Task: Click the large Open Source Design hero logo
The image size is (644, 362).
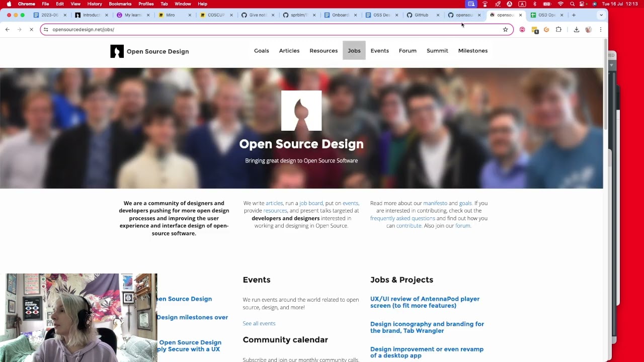Action: click(x=301, y=111)
